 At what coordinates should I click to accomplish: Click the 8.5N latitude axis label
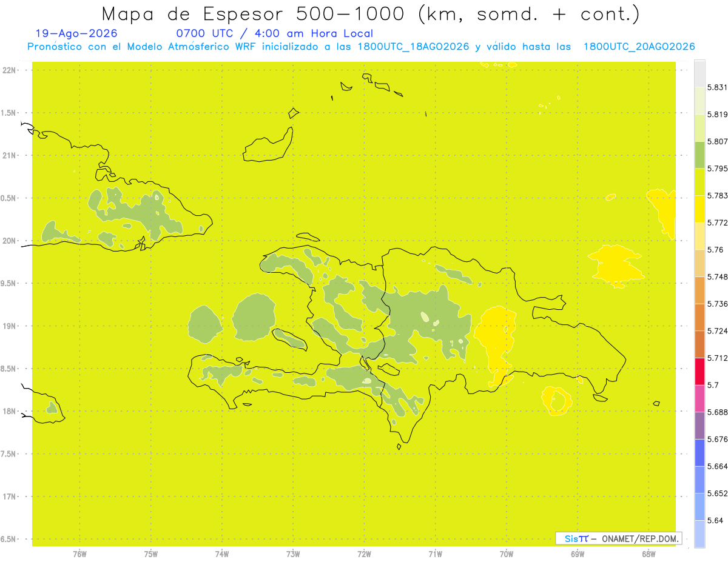pos(8,369)
